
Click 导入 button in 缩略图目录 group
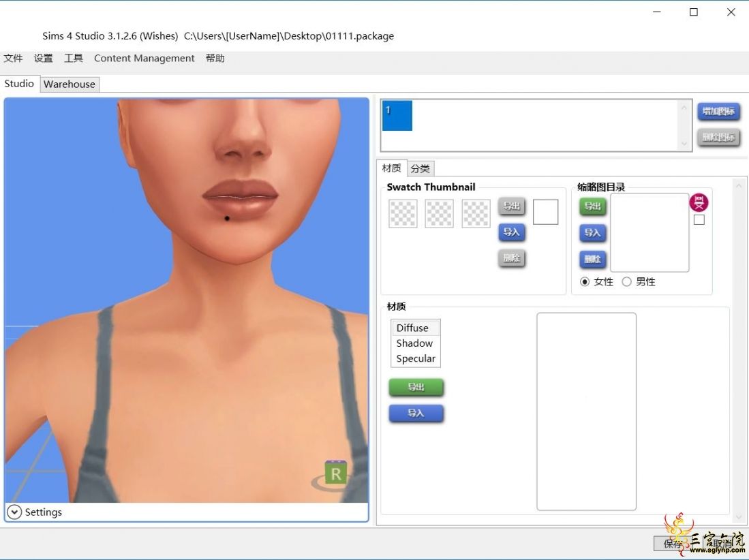[592, 233]
